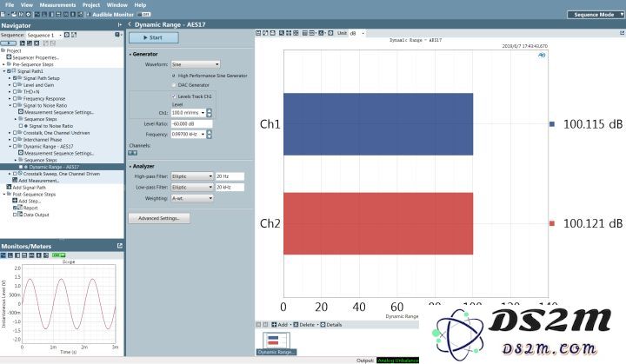Open the Sequence Mode selector
Screen dimensions: 626x364
pyautogui.click(x=596, y=15)
